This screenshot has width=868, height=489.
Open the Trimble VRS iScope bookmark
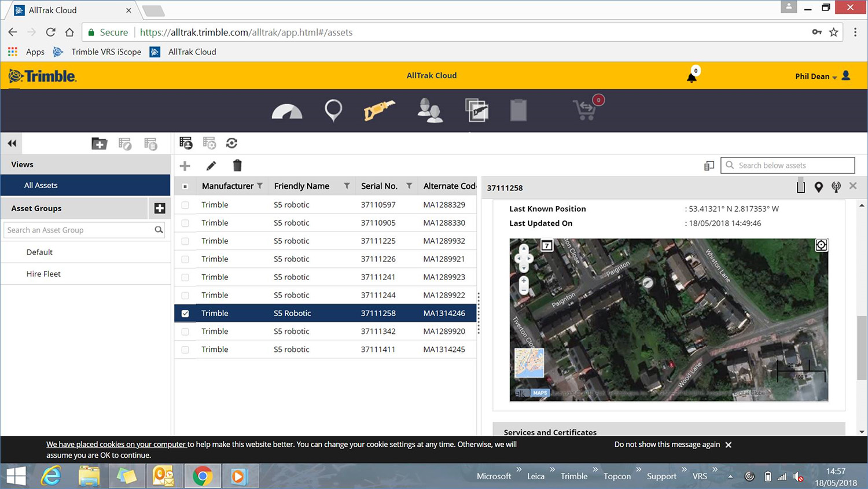[98, 52]
